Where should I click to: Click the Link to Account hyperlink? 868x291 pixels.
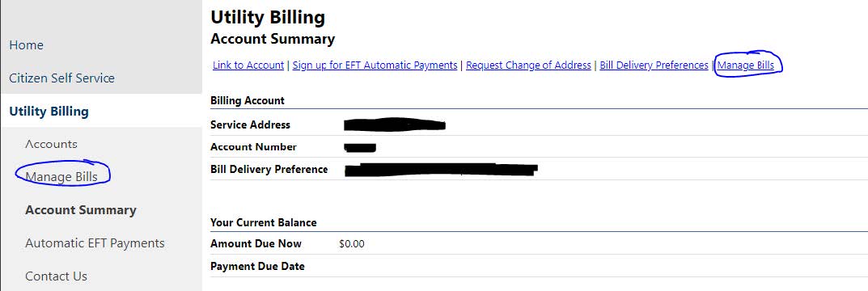[248, 65]
